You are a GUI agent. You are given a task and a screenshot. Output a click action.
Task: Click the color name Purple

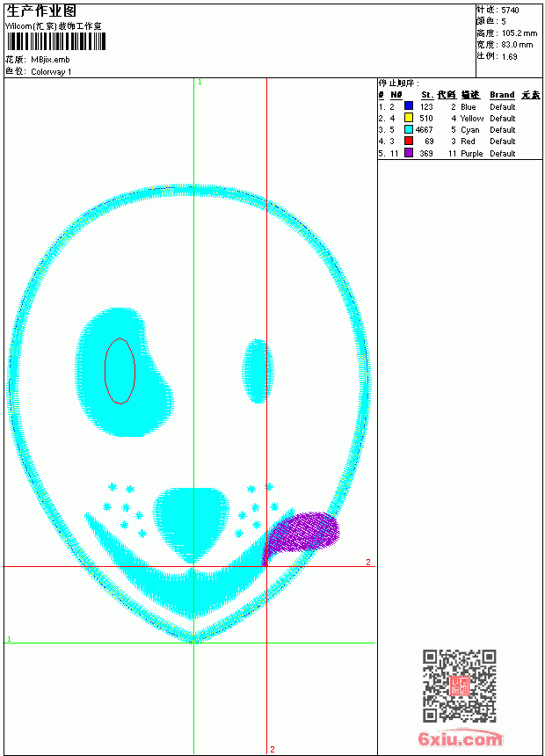click(472, 153)
